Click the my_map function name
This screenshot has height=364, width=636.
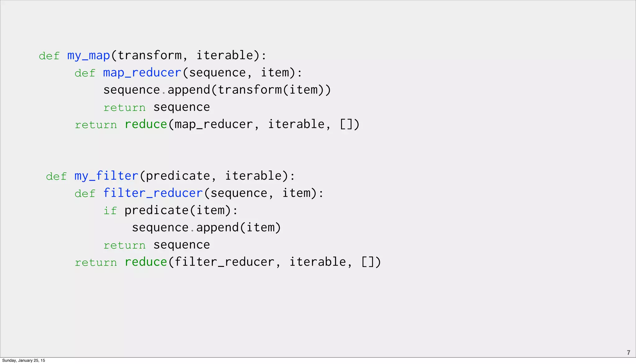coord(89,56)
